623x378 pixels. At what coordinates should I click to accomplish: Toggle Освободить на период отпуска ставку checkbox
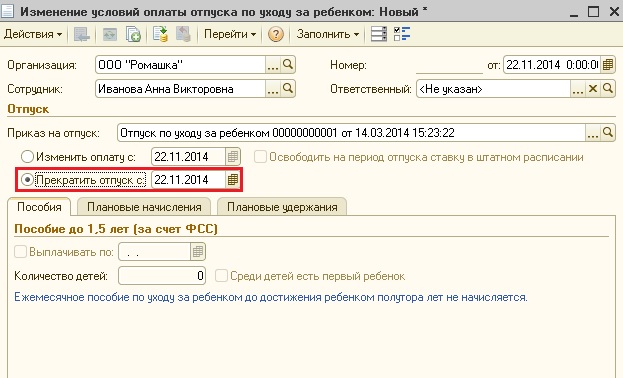260,157
